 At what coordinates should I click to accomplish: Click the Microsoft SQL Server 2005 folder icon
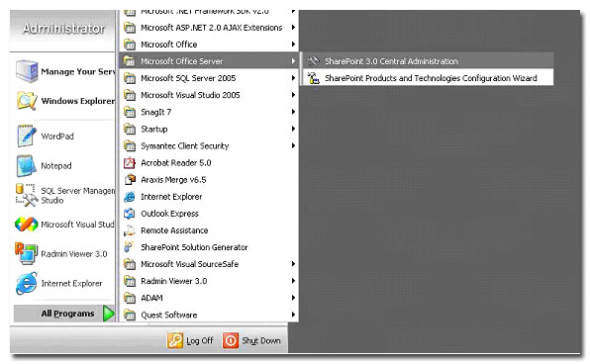point(130,78)
